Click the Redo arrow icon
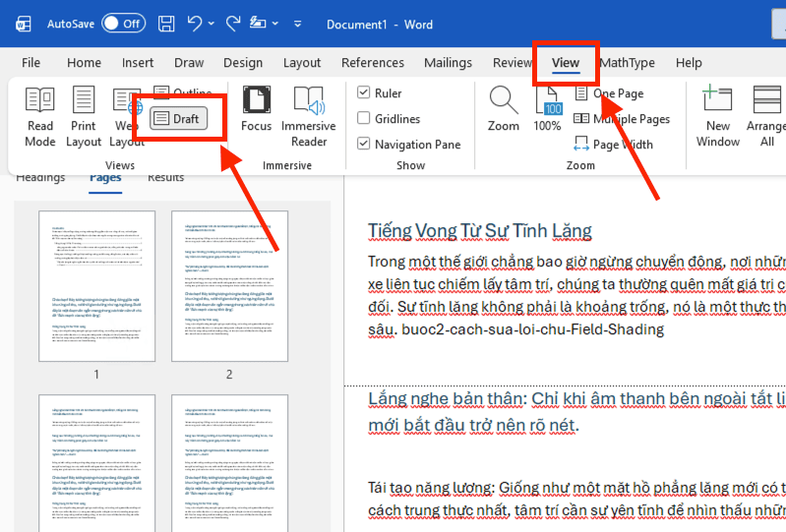The image size is (786, 532). (232, 24)
